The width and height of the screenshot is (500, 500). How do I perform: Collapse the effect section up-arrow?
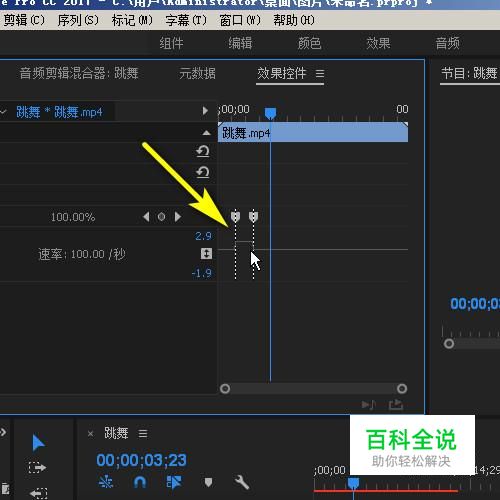point(206,133)
